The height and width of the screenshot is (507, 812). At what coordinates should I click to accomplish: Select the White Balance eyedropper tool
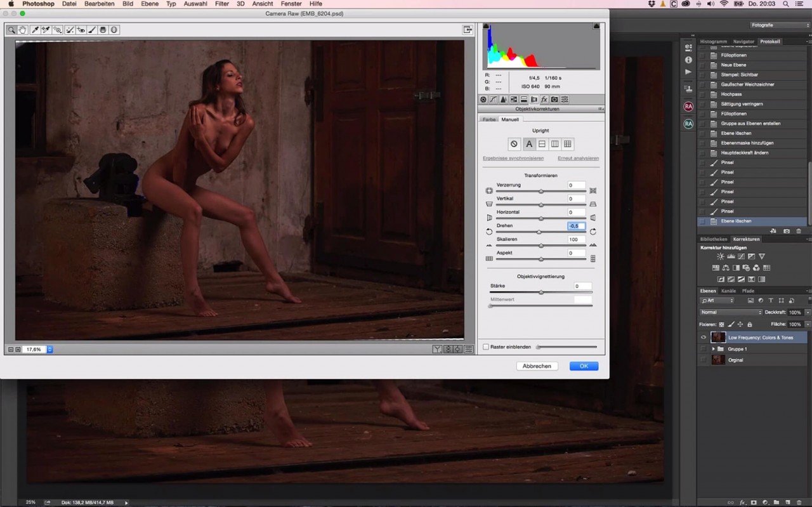(35, 30)
